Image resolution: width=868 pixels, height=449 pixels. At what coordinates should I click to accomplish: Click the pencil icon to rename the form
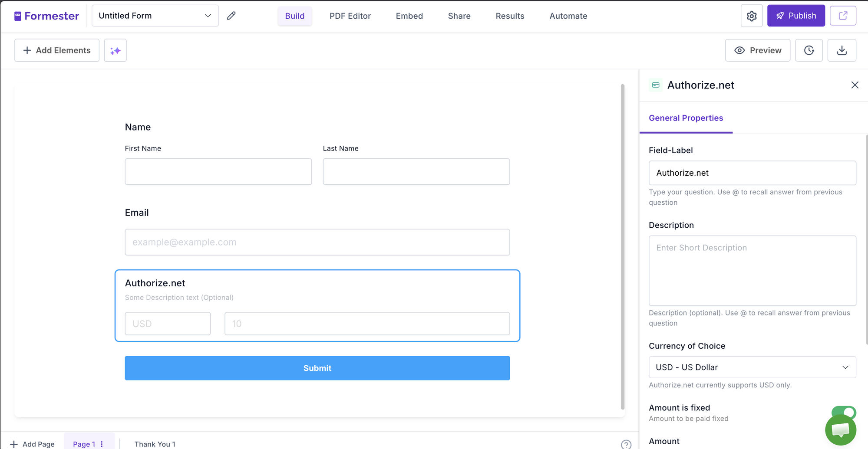231,16
